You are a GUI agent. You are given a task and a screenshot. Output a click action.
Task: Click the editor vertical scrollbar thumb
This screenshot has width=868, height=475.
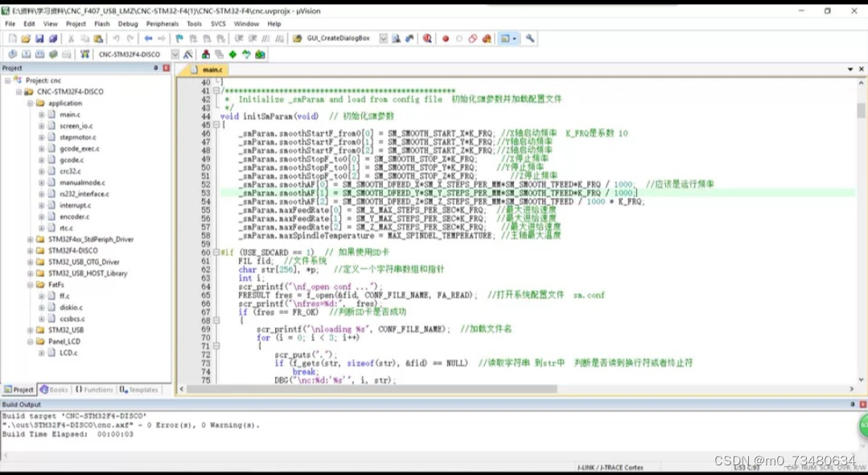coord(861,110)
